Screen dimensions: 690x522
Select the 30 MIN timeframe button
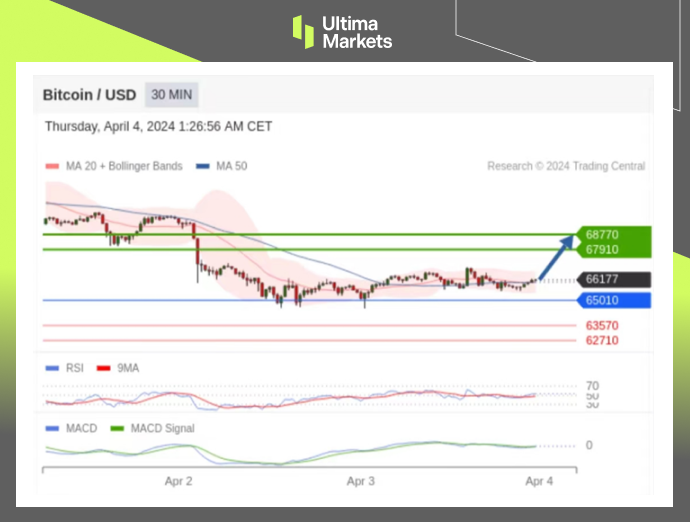click(172, 95)
